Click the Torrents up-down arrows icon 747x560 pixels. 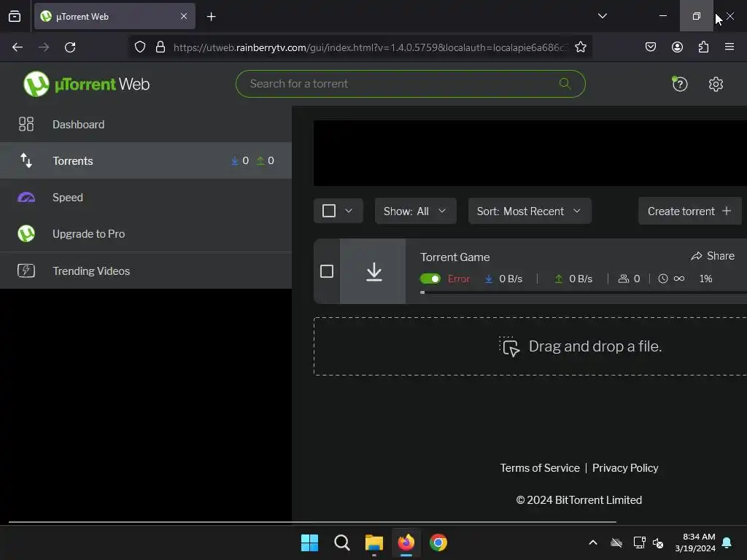point(26,160)
